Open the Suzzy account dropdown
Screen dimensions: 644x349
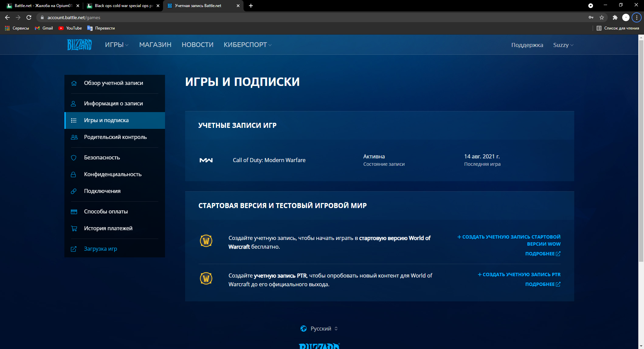click(563, 45)
